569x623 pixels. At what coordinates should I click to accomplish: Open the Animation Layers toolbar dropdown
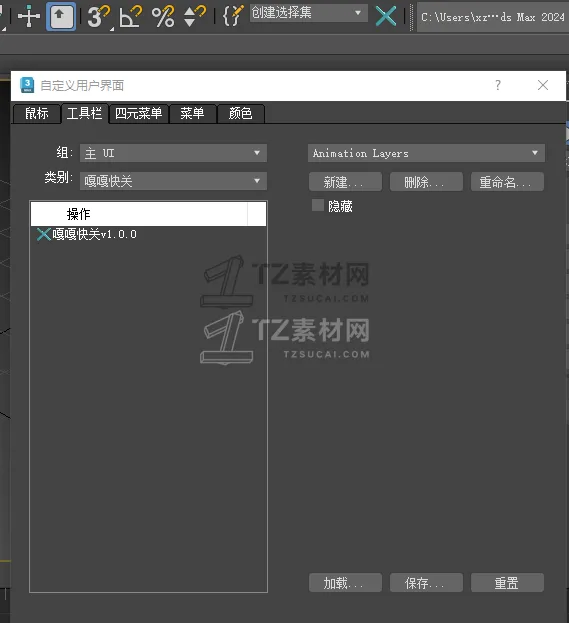point(426,153)
